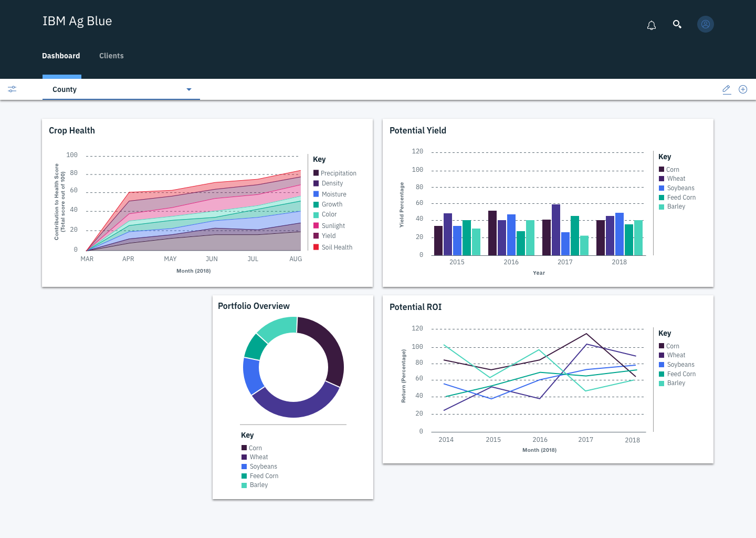Click the tallest 2017 Wheat bar
756x538 pixels.
pos(556,230)
